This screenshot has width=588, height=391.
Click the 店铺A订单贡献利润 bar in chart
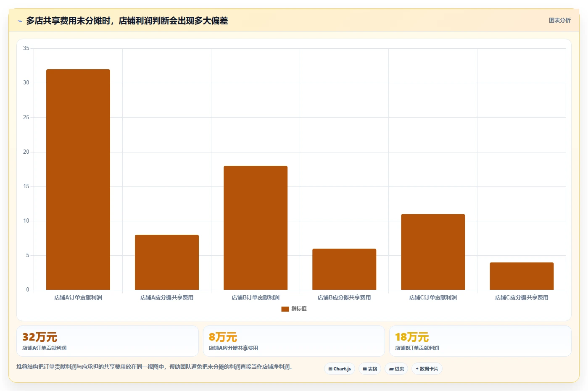pos(78,179)
